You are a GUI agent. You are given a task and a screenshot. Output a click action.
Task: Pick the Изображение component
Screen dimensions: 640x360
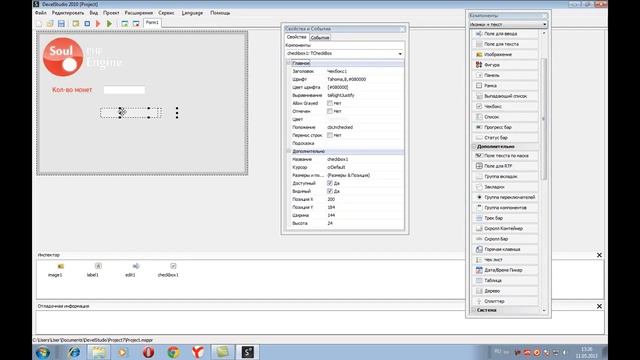click(x=505, y=54)
